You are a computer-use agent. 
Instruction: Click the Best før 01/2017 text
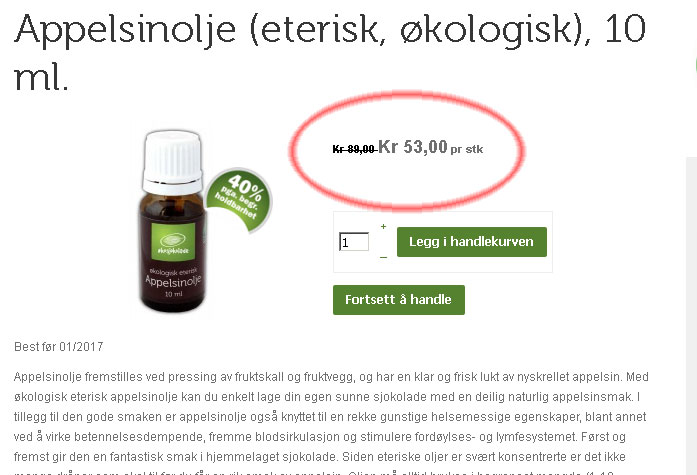click(59, 347)
